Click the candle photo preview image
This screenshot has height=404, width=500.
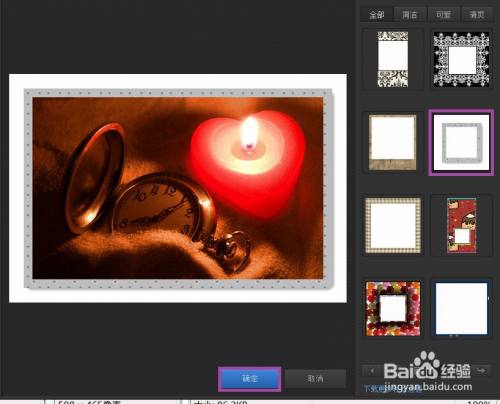click(x=178, y=188)
